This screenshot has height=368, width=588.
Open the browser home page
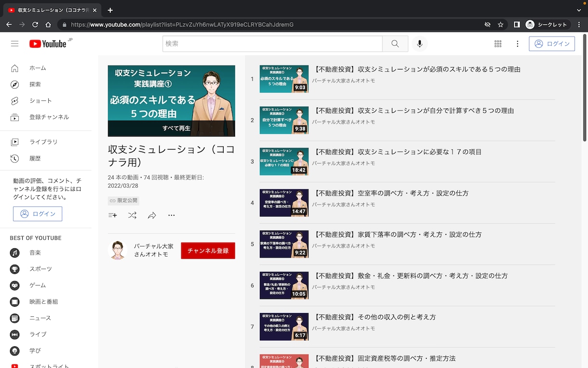pos(48,25)
